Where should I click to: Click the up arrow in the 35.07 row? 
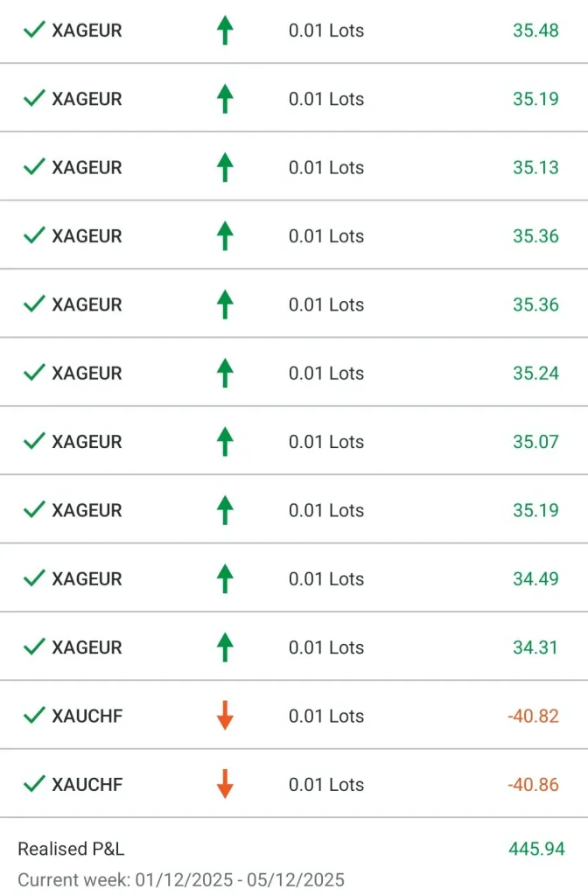(x=225, y=442)
